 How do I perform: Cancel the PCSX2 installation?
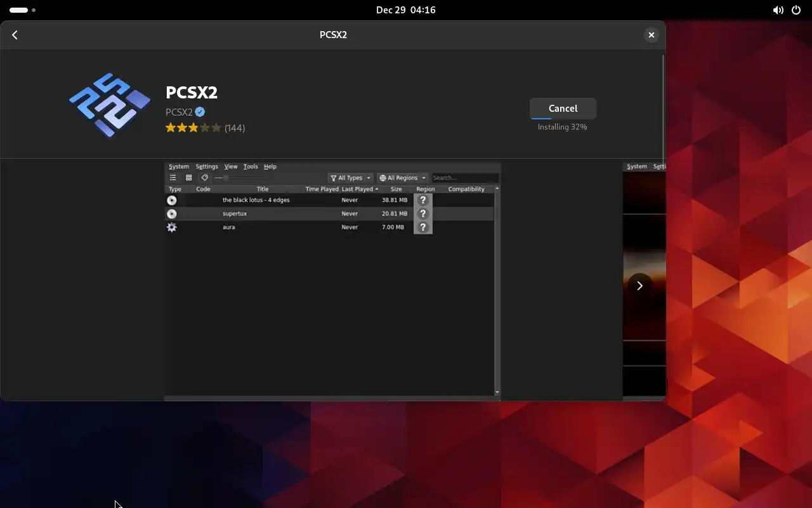(563, 109)
